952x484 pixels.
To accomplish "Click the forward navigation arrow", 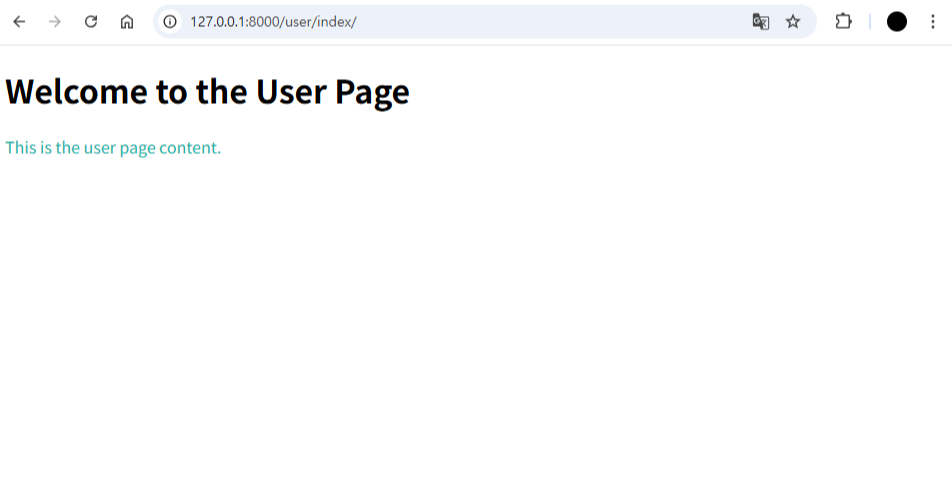I will [x=55, y=22].
